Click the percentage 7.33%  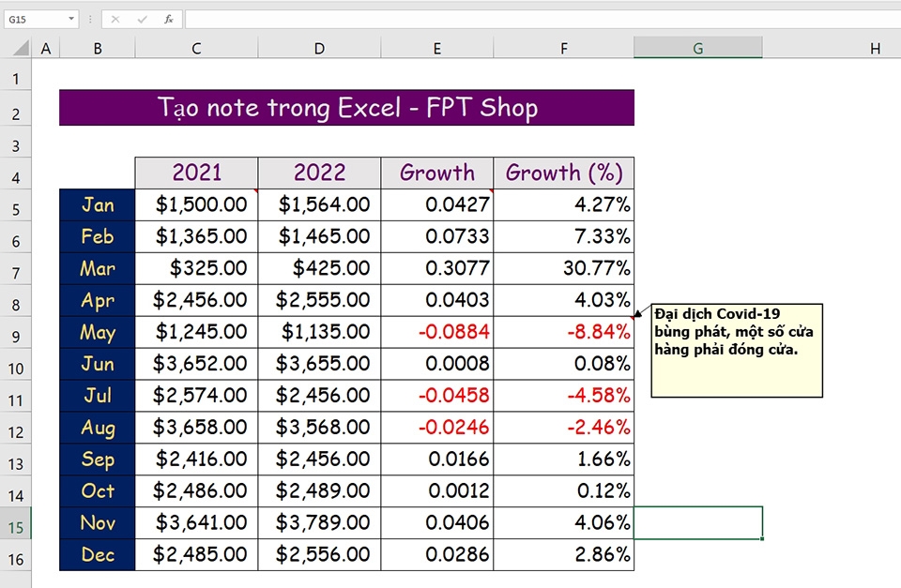564,236
